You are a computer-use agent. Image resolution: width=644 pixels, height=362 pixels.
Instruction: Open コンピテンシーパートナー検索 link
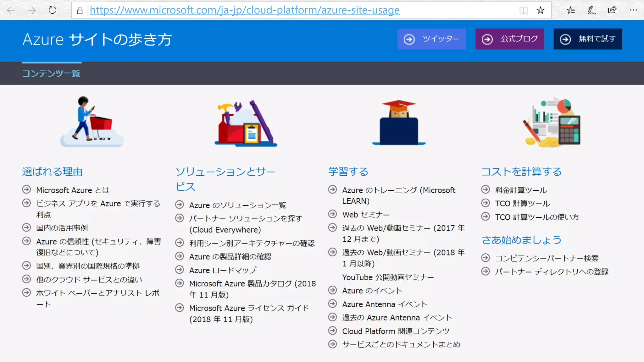(x=547, y=258)
